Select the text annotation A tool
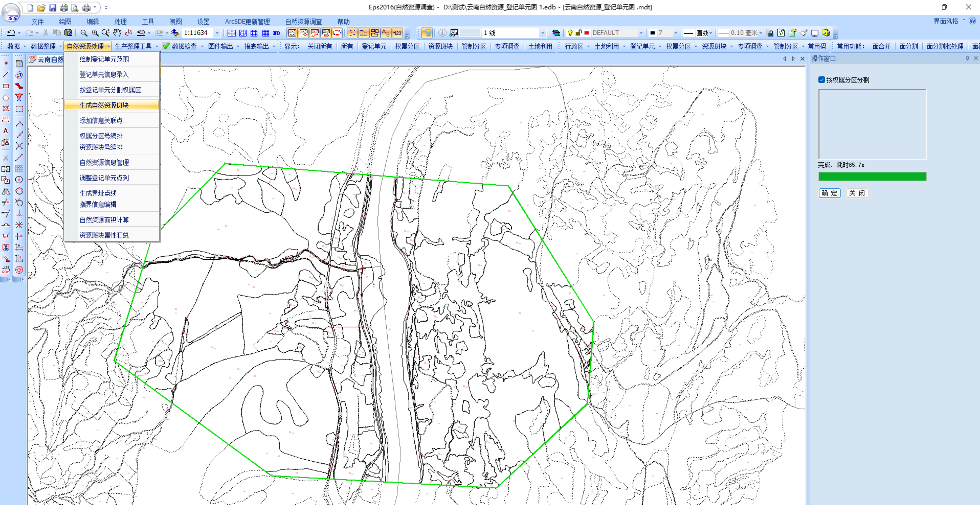Screen dimensions: 980x505 [6, 131]
